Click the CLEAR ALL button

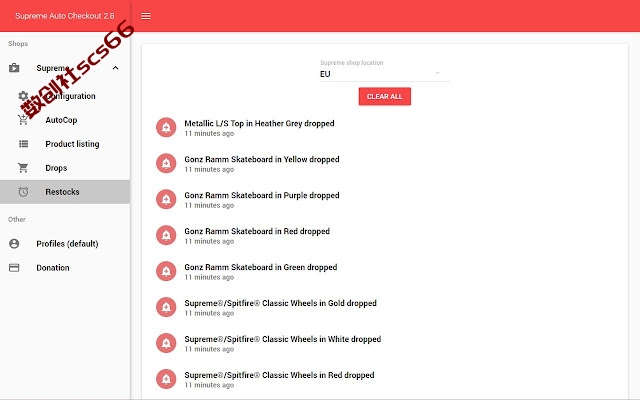coord(384,96)
